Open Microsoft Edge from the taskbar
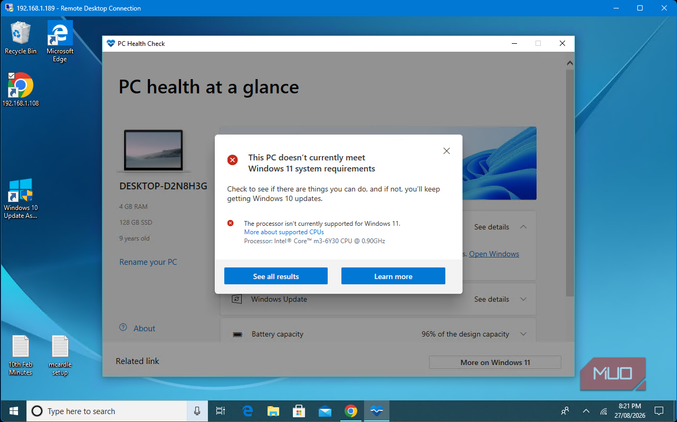Viewport: 677px width, 422px height. coord(247,411)
